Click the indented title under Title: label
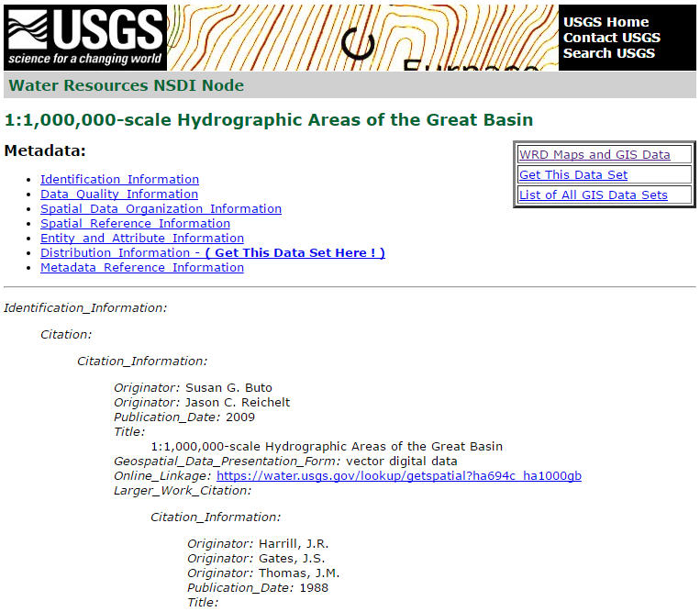Screen dimensions: 700x612 327,447
